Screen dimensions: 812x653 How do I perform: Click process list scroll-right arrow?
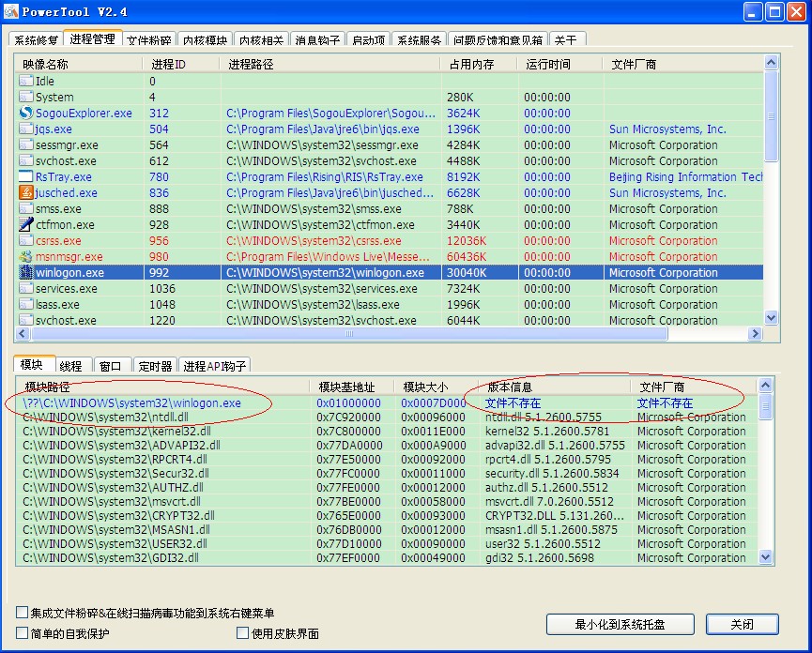click(755, 334)
